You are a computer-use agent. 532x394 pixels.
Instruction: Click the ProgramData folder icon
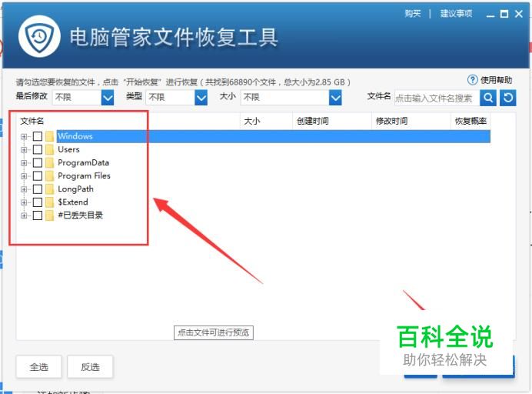coord(50,162)
